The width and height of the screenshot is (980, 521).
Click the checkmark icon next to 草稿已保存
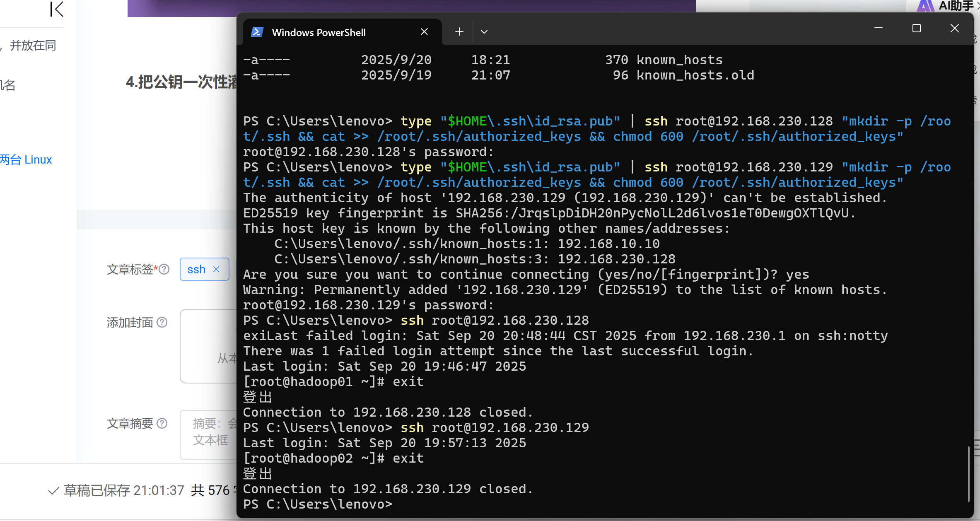pos(53,491)
